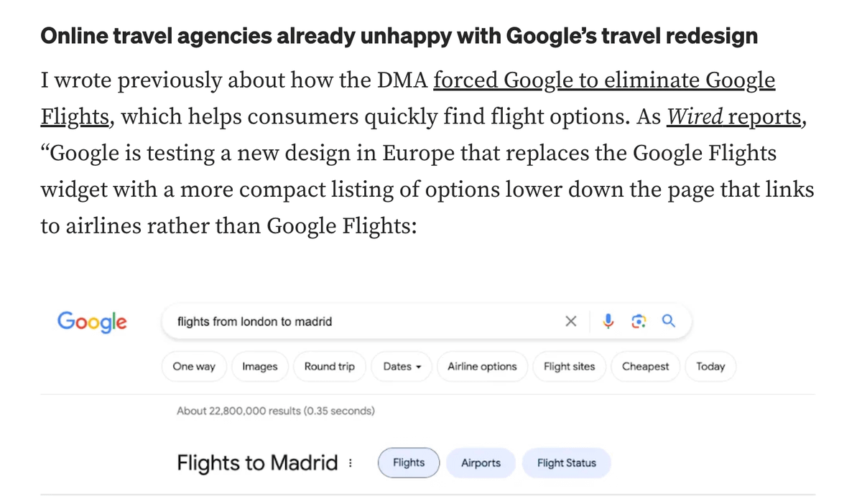
Task: Click the Google logo
Action: pyautogui.click(x=92, y=322)
